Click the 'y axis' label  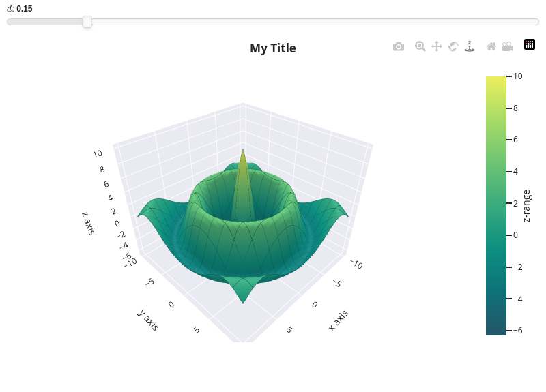click(148, 320)
